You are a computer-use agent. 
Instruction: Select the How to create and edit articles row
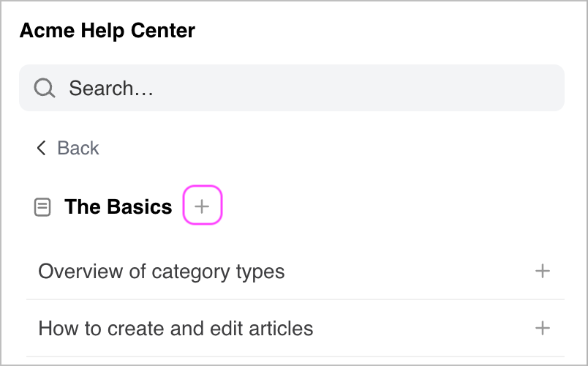(295, 328)
